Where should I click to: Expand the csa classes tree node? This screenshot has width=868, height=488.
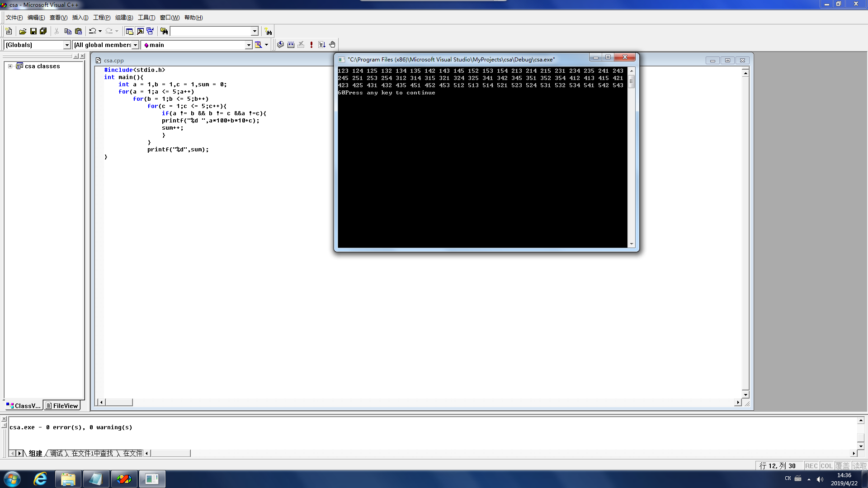click(10, 66)
